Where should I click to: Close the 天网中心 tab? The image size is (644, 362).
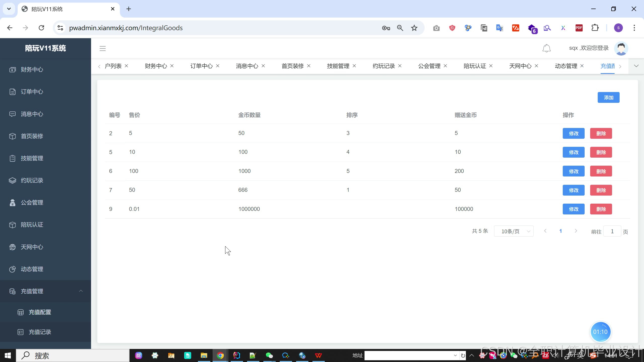point(536,66)
